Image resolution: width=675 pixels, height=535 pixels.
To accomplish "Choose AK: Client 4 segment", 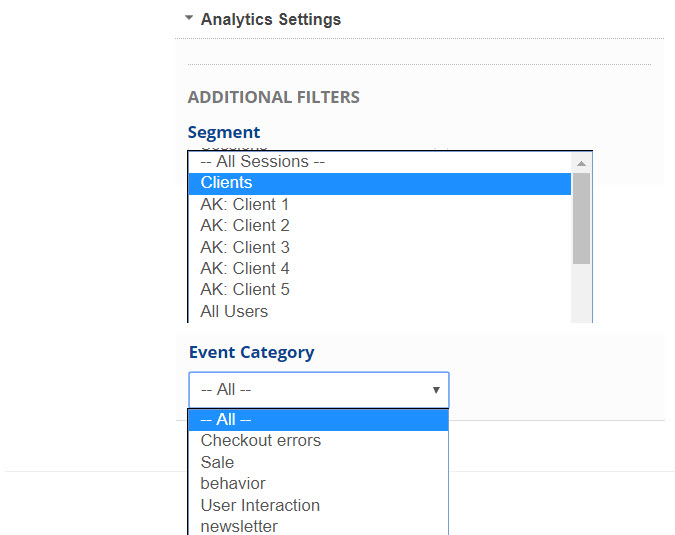I will (245, 268).
